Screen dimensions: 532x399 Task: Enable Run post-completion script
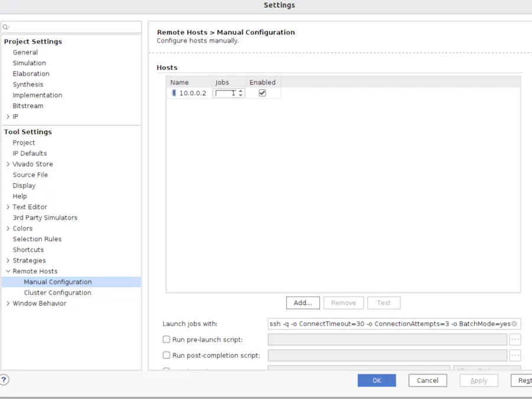click(166, 355)
